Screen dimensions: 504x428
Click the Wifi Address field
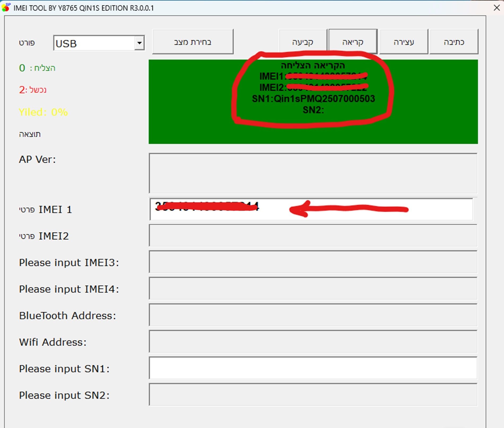pos(313,342)
